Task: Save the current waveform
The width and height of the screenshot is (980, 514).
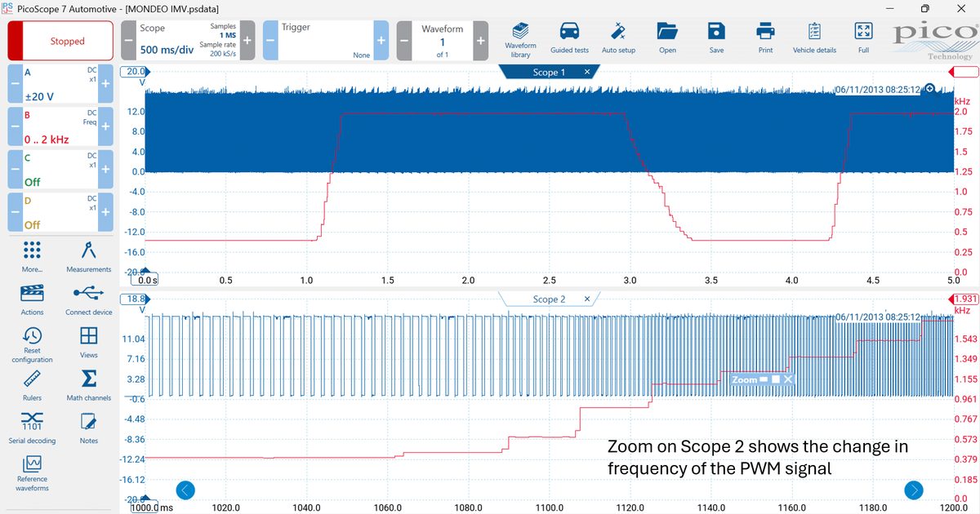Action: click(x=716, y=38)
